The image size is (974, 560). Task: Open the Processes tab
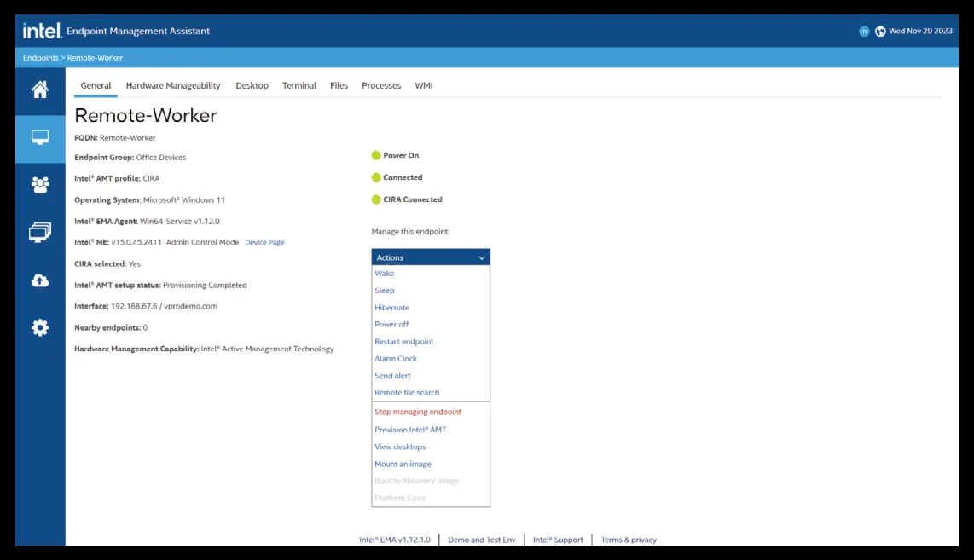tap(381, 86)
